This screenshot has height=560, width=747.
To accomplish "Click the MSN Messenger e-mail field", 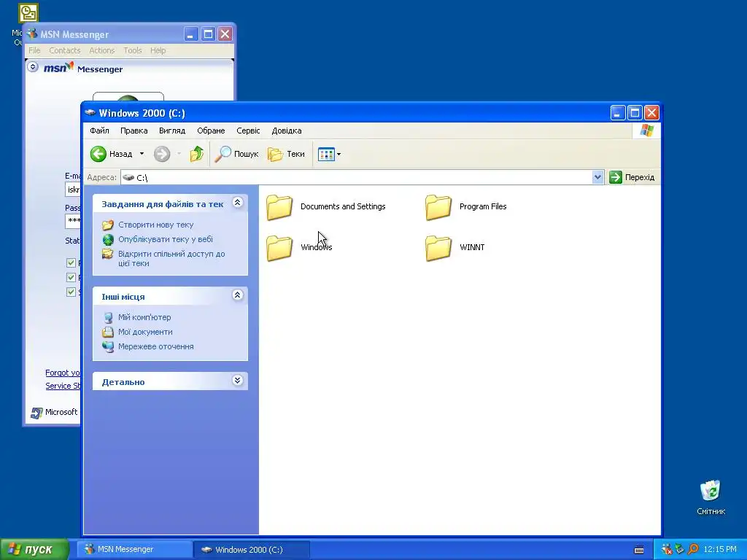I will tap(73, 190).
